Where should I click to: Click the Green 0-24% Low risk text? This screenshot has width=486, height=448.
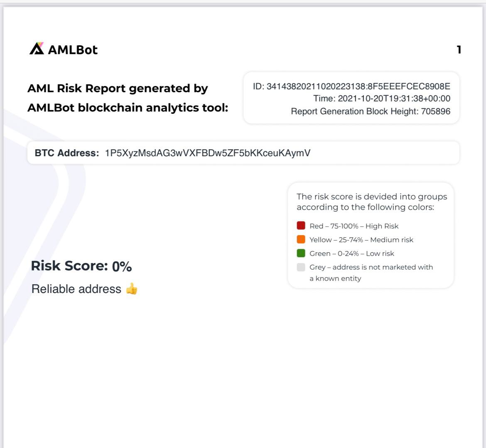pos(352,254)
